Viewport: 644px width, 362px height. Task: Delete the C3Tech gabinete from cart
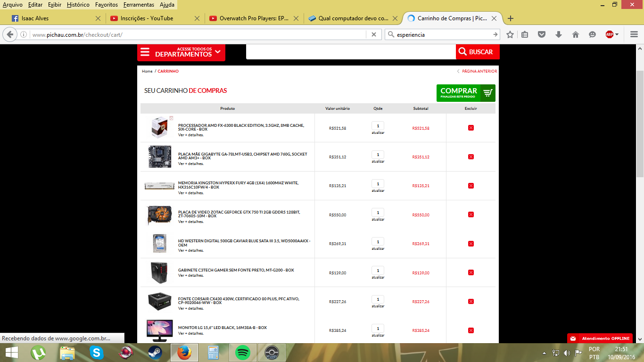[471, 272]
